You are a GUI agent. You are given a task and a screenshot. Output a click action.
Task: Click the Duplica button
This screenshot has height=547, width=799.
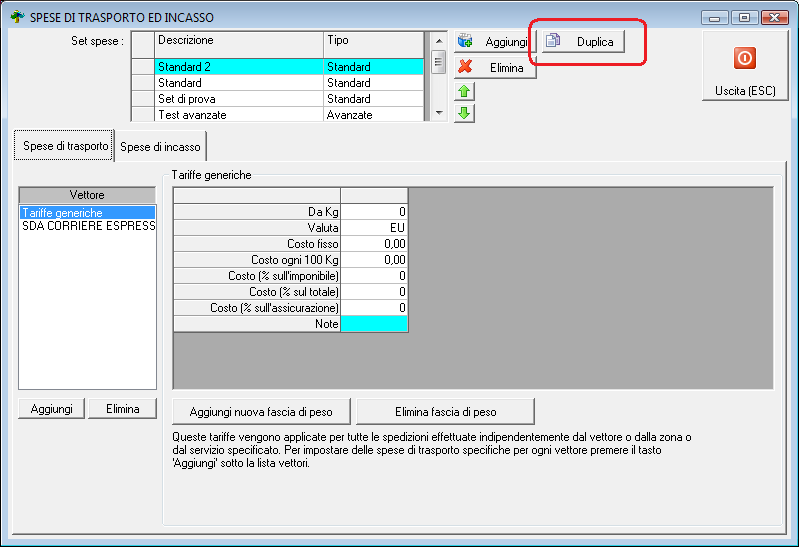(583, 42)
